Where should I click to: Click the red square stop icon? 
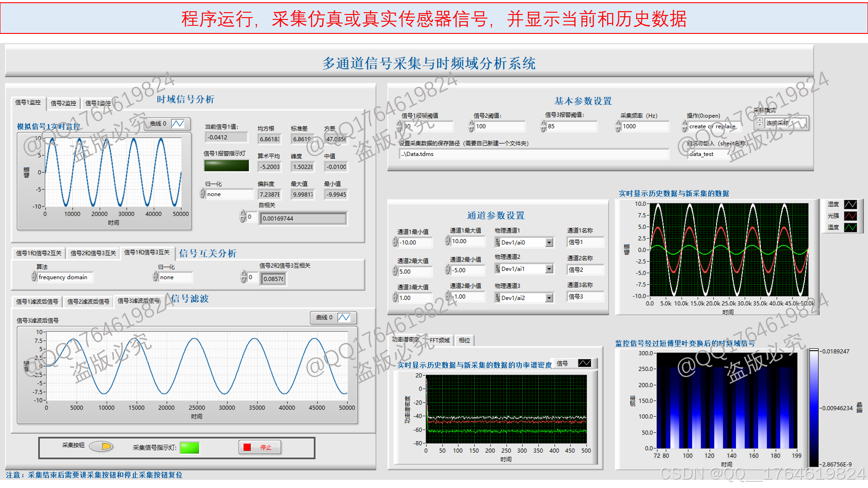247,447
